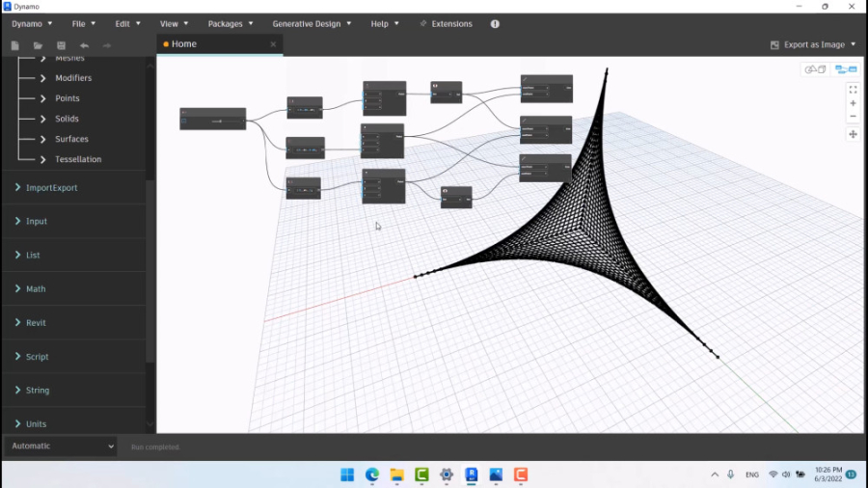This screenshot has width=868, height=488.
Task: Click the number slider node handle
Action: tap(220, 122)
